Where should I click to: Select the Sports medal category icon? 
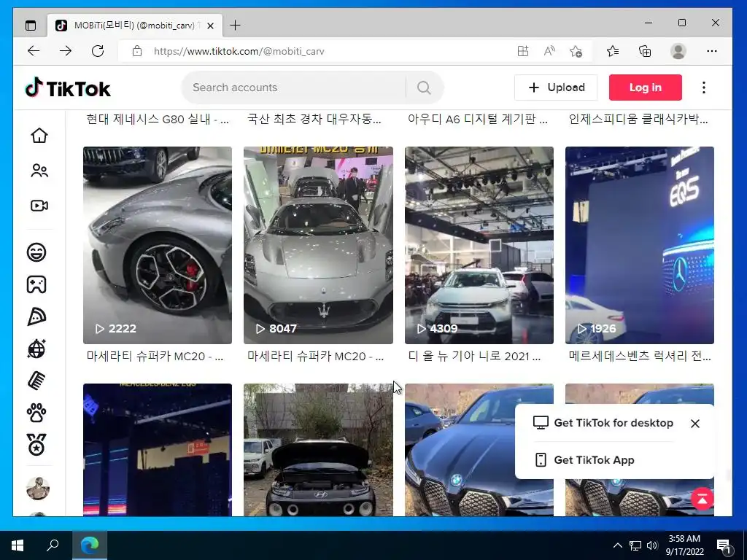[36, 445]
